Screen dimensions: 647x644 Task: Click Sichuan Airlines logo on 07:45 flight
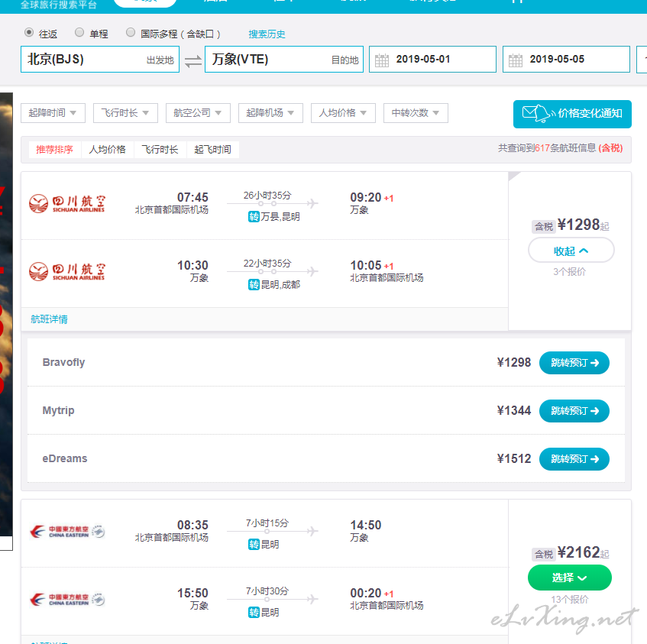click(x=67, y=203)
